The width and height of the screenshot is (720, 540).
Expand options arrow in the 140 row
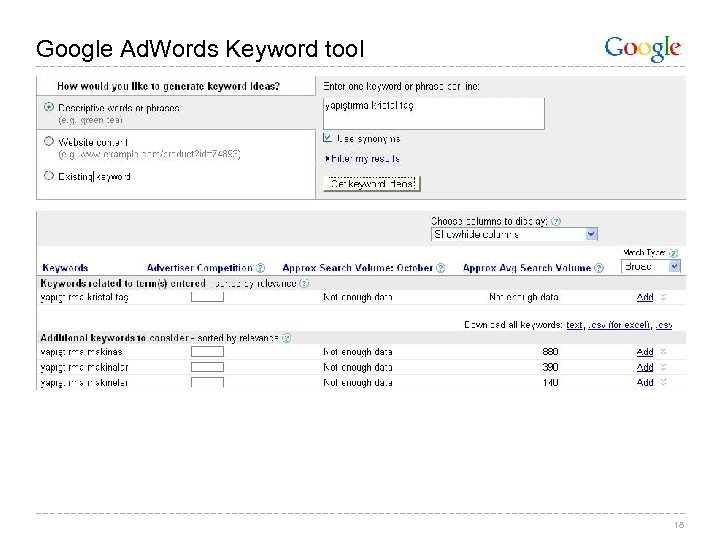[x=664, y=382]
